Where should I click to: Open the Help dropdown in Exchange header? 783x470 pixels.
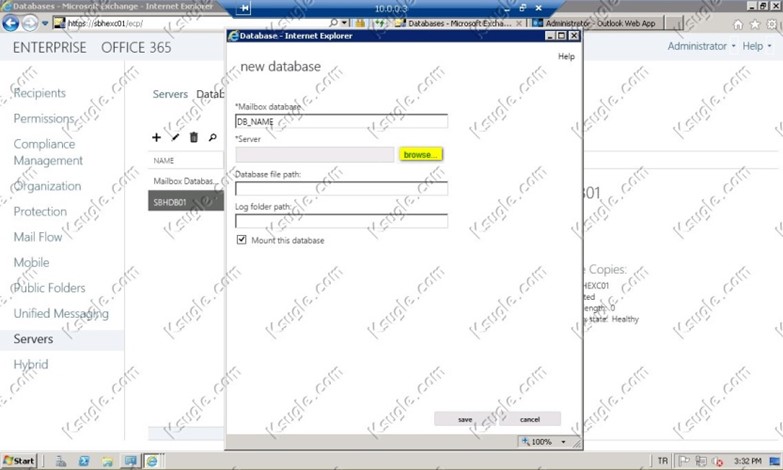pos(757,46)
